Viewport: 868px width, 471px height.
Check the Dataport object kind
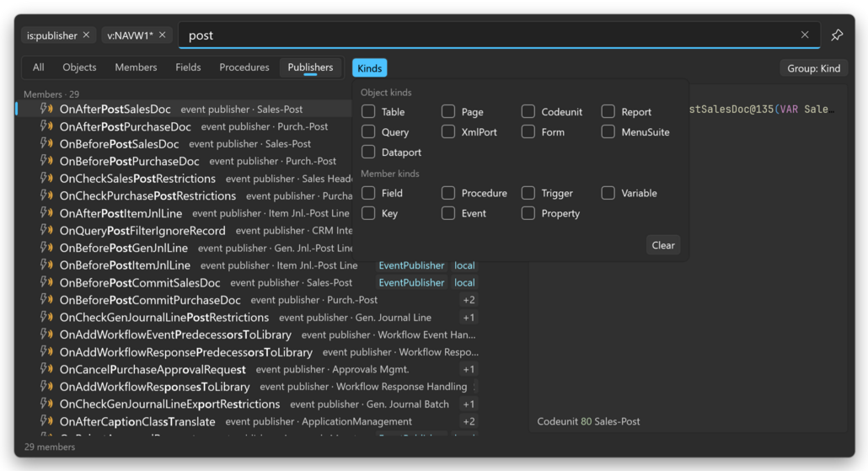(368, 152)
